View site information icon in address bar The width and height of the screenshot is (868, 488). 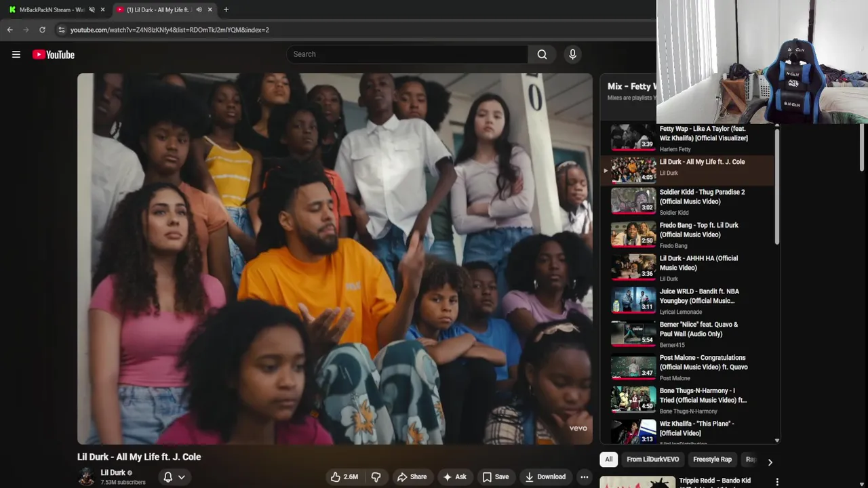pos(62,30)
